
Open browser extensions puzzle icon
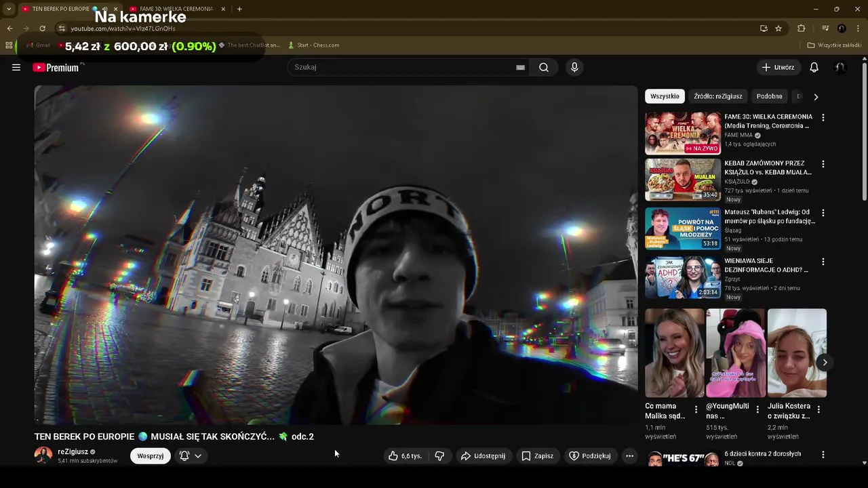[801, 28]
